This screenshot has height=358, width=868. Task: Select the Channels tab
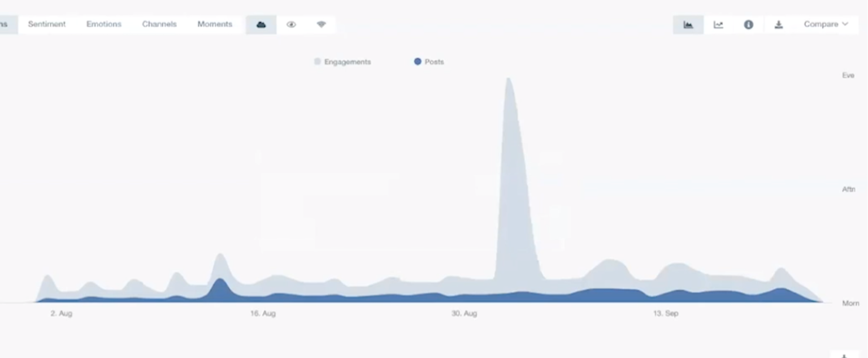[159, 24]
